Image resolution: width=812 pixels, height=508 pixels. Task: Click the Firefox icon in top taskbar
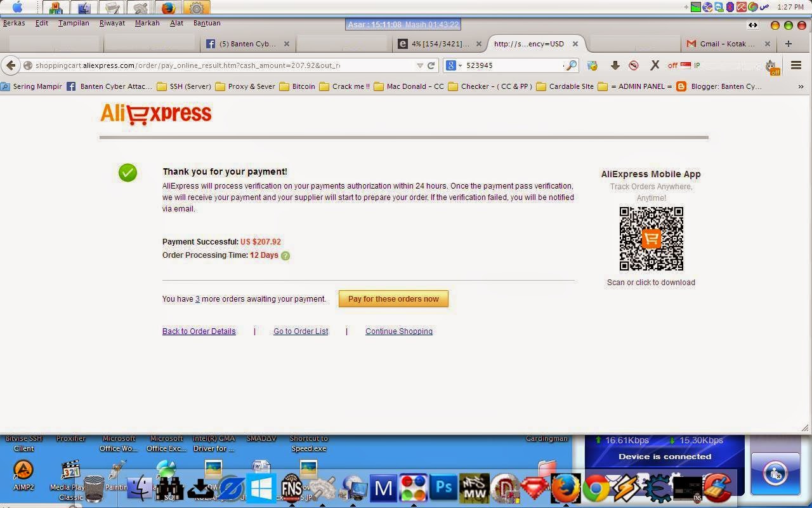[x=168, y=8]
